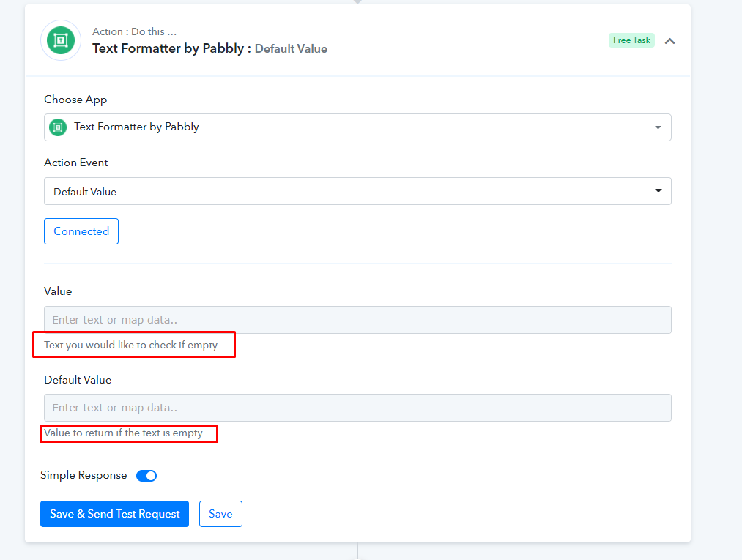Click the 'Action : Do this ...' label

pos(134,31)
